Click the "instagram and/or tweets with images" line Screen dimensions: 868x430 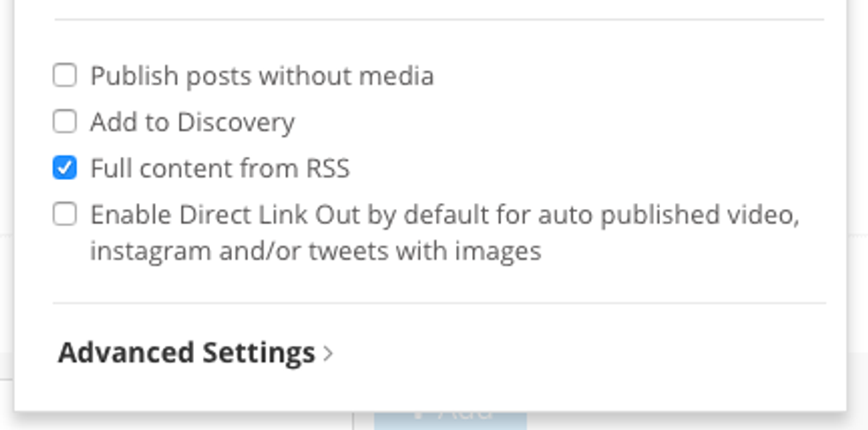pos(315,252)
